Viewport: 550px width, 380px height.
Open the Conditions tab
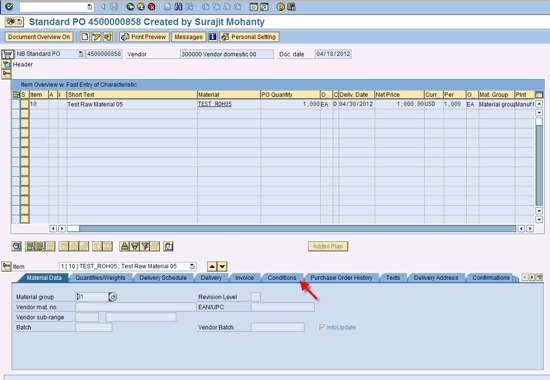282,278
